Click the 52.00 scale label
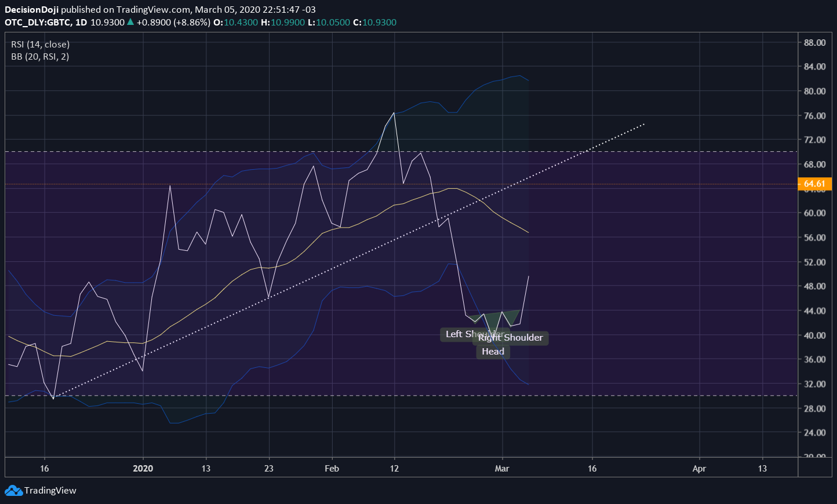 [814, 262]
